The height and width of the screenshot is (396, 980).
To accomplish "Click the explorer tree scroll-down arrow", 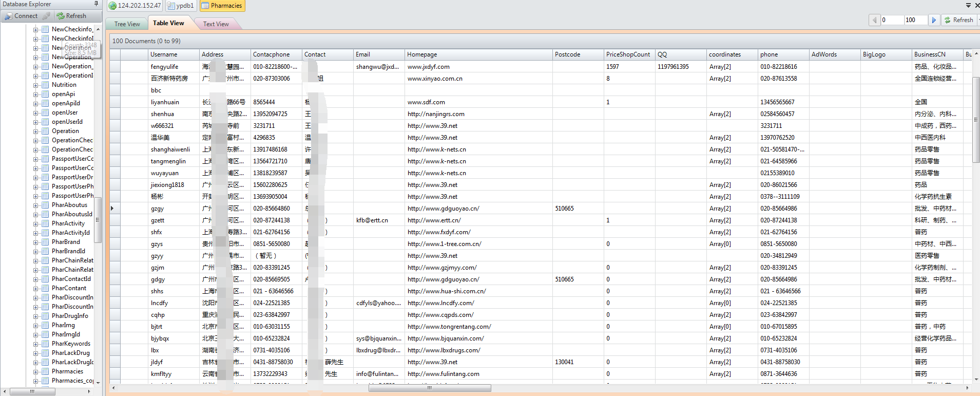I will point(98,382).
